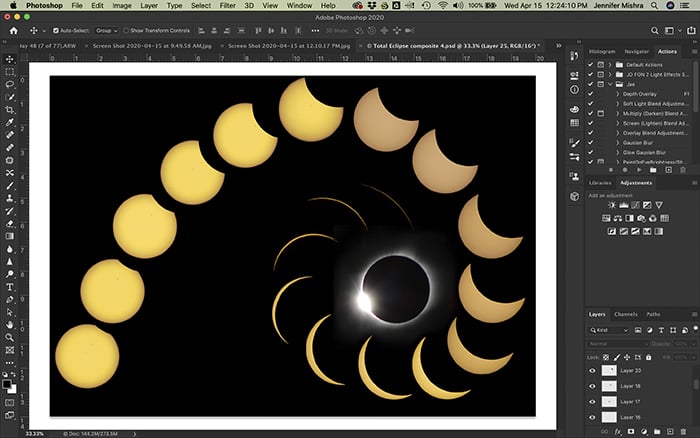700x438 pixels.
Task: Select the Gradient tool
Action: (9, 236)
